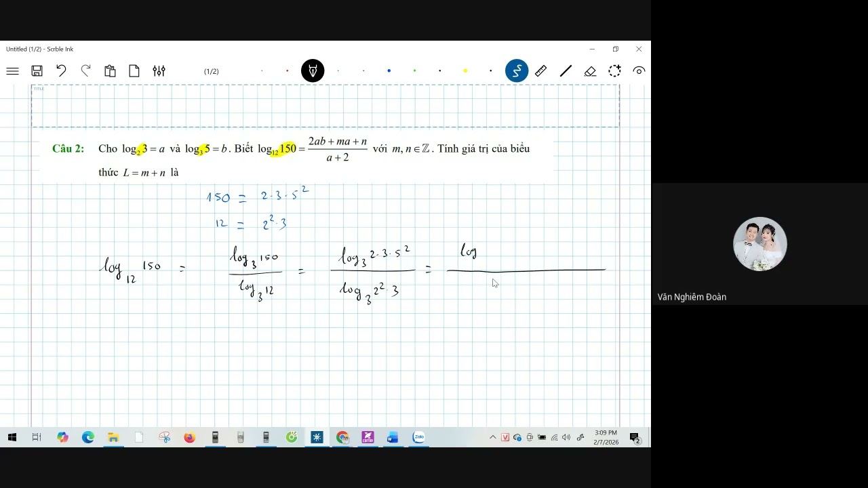Open the Snipping Tool taskbar icon

[x=164, y=438]
